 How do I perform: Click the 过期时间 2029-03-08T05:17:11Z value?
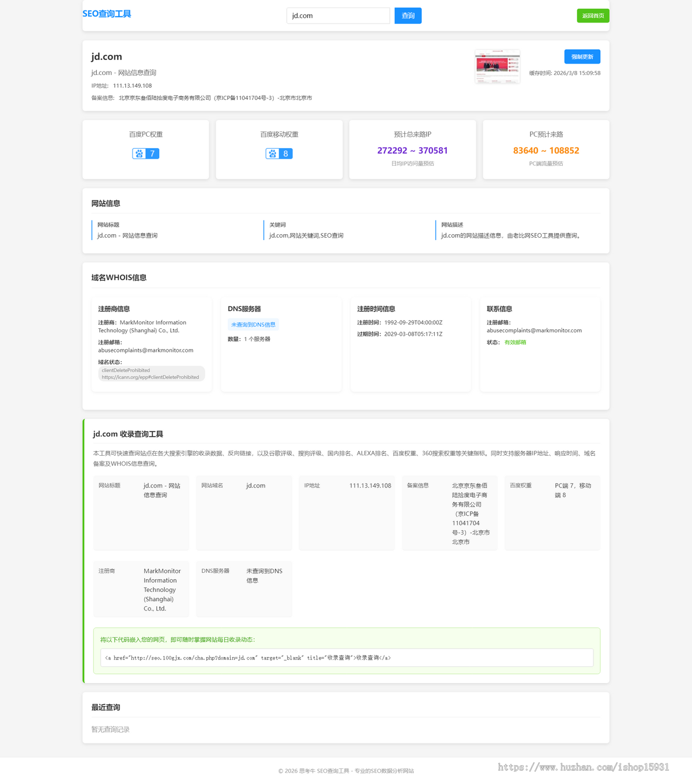tap(413, 334)
